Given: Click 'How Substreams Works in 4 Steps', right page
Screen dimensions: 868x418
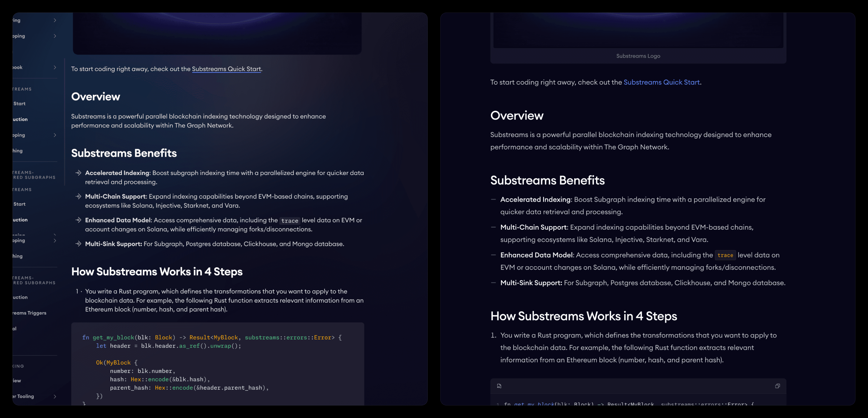Looking at the screenshot, I should coord(584,316).
